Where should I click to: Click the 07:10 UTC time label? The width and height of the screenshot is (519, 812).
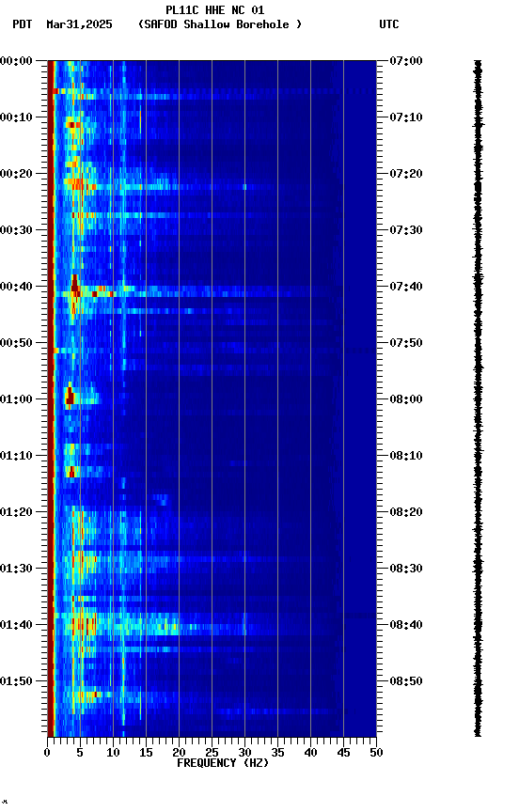406,117
